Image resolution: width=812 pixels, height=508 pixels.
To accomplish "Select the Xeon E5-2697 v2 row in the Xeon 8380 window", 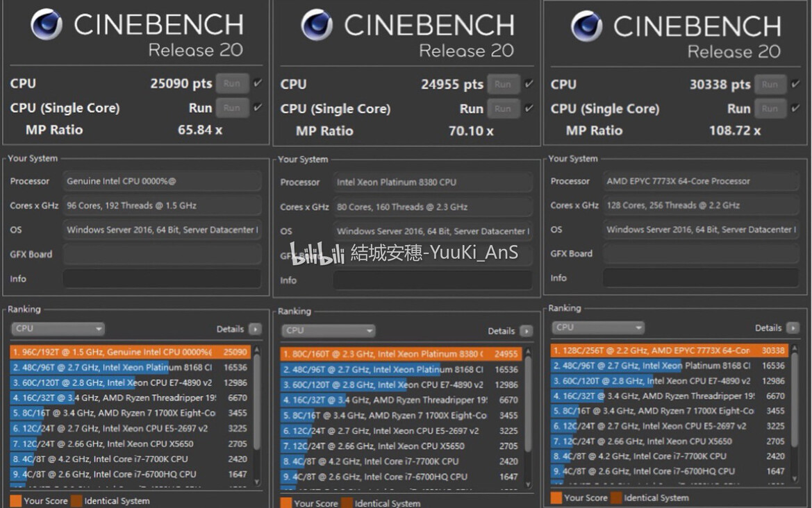I will [x=401, y=430].
